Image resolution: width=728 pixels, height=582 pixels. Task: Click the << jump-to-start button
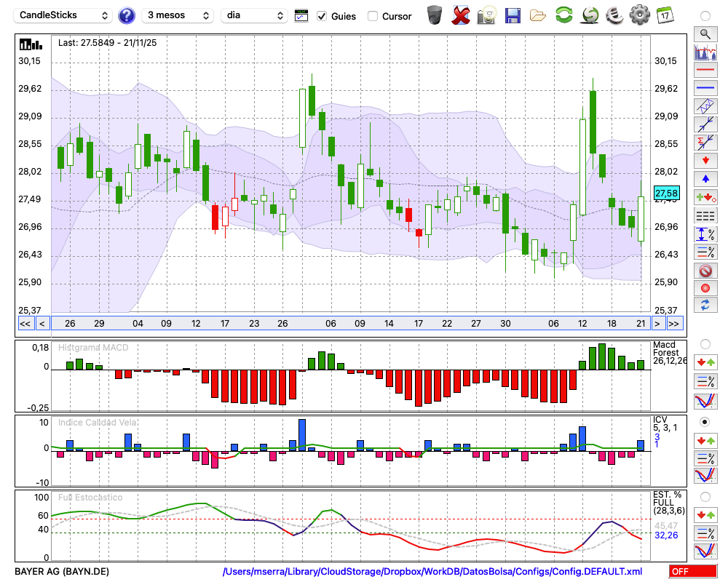pos(25,324)
